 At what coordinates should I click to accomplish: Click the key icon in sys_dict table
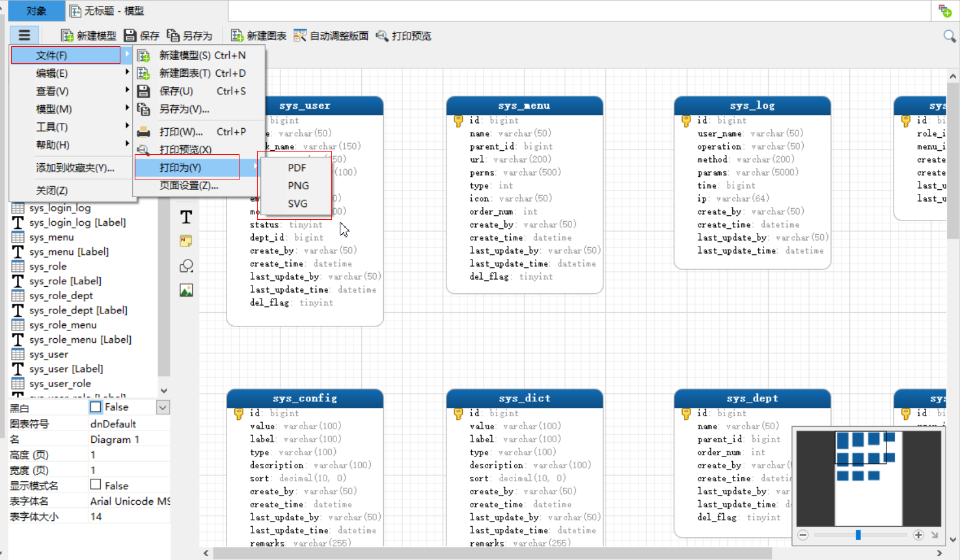(458, 414)
